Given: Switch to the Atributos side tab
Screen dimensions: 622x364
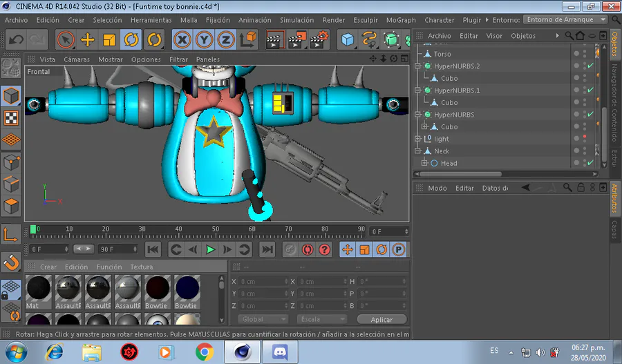Looking at the screenshot, I should pyautogui.click(x=614, y=198).
